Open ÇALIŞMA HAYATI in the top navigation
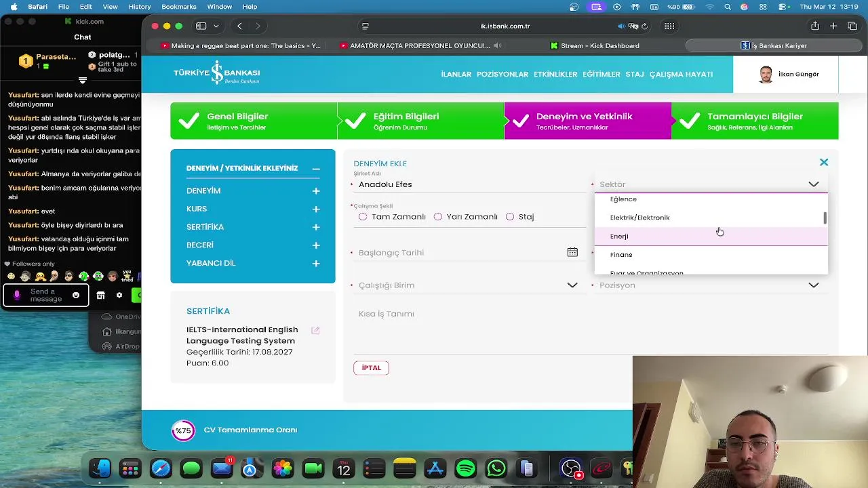 (x=681, y=75)
